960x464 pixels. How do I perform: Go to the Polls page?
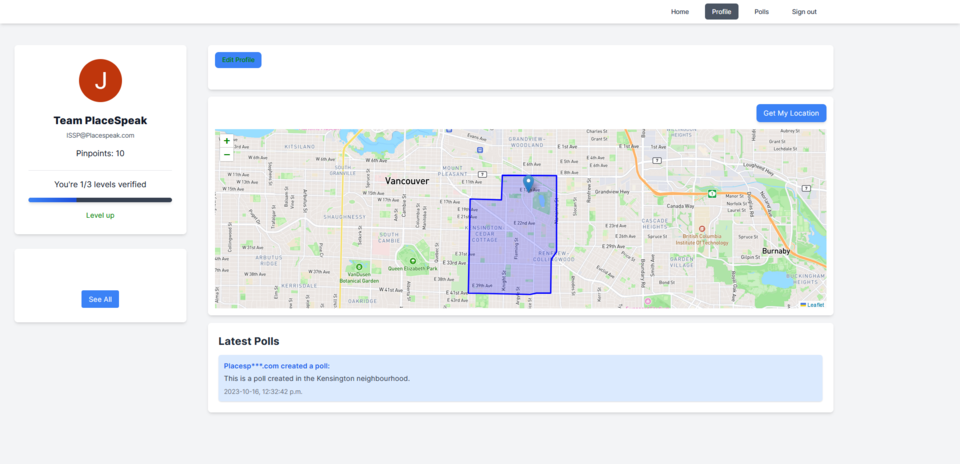click(762, 12)
